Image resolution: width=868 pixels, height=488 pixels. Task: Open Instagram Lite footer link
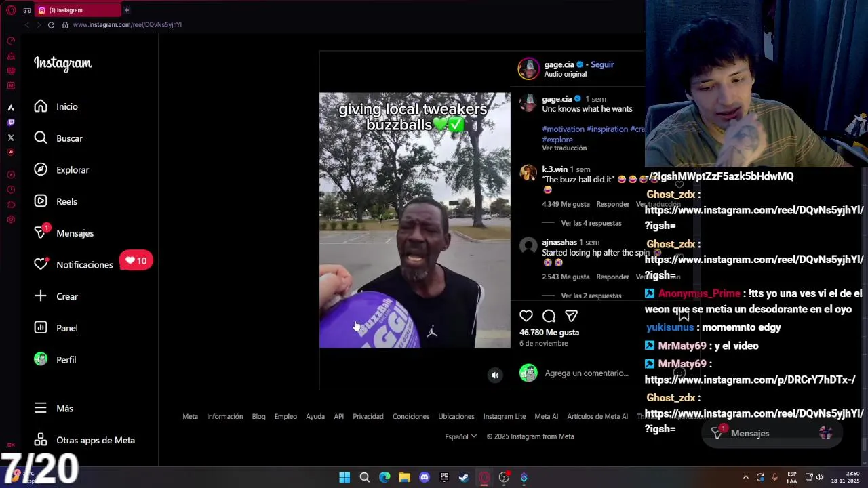(505, 416)
